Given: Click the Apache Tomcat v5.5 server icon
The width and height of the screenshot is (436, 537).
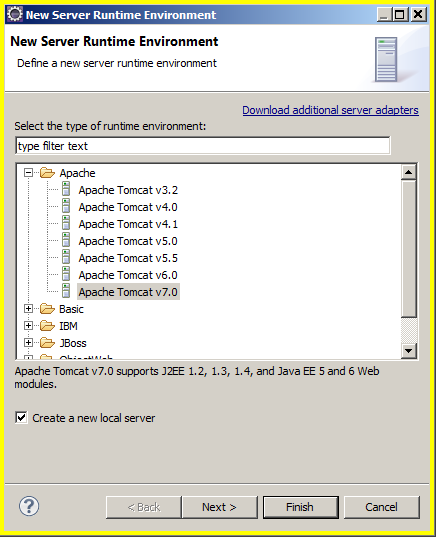Looking at the screenshot, I should 66,257.
